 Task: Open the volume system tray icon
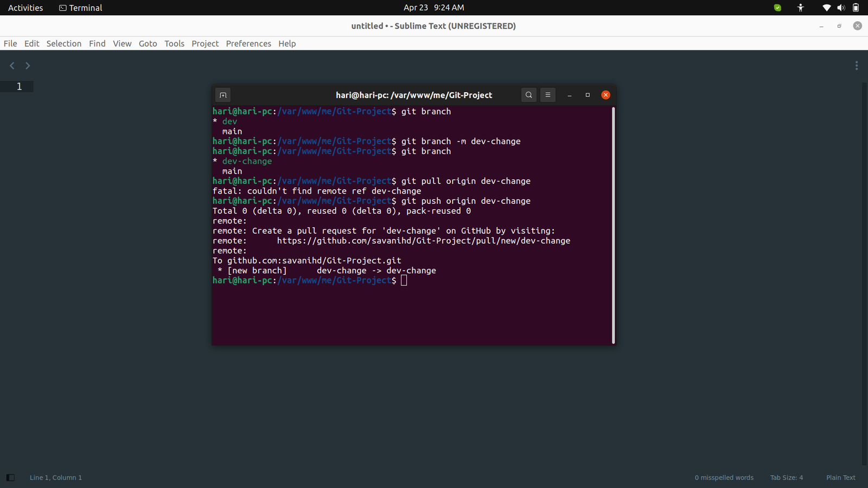[841, 8]
